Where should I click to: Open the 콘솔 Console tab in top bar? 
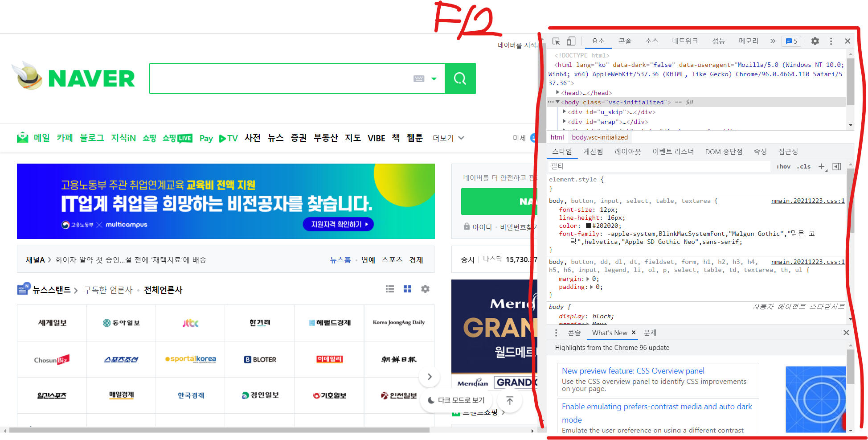click(x=625, y=41)
